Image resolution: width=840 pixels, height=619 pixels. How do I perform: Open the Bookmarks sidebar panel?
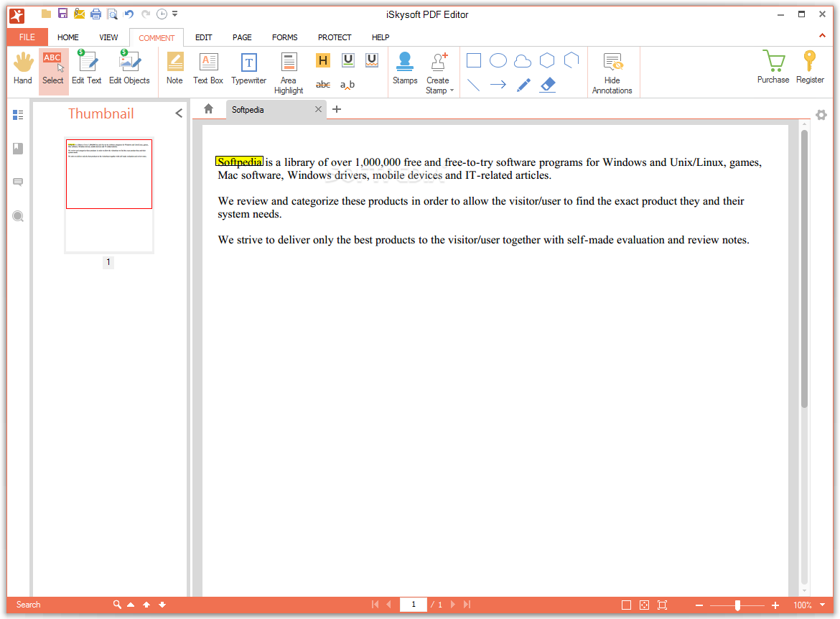point(18,149)
